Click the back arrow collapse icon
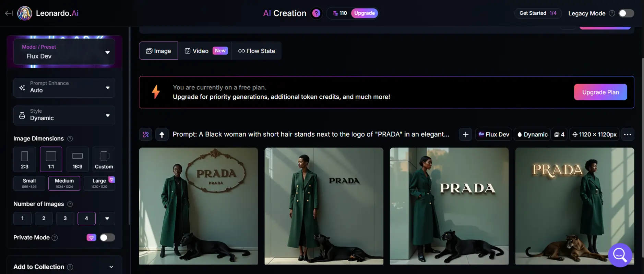Viewport: 644px width, 274px height. pos(9,13)
